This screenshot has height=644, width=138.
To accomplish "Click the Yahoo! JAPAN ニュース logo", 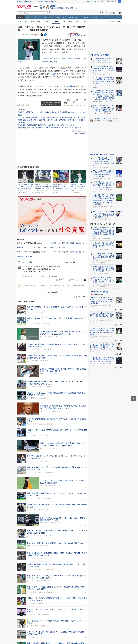I will 28,7.
